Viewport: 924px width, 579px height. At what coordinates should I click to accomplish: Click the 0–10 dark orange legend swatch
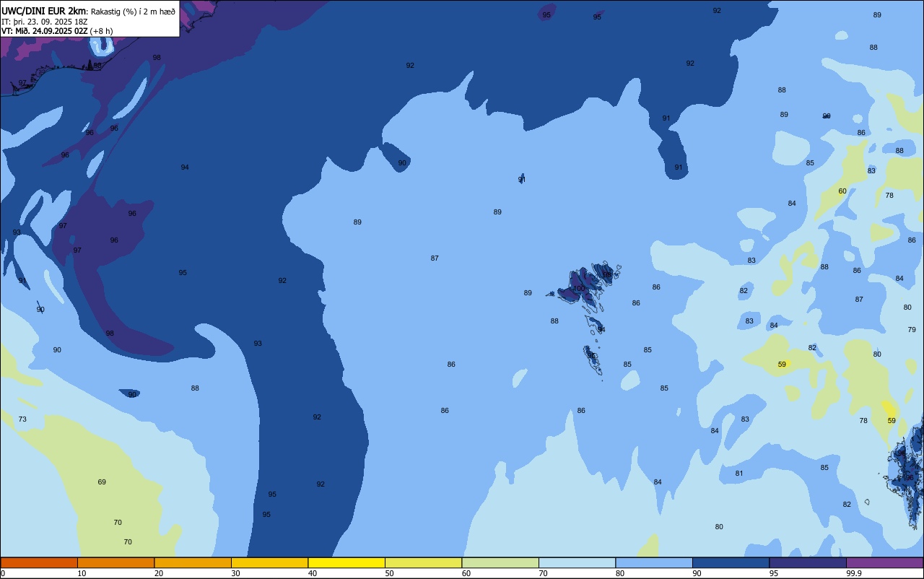click(39, 562)
